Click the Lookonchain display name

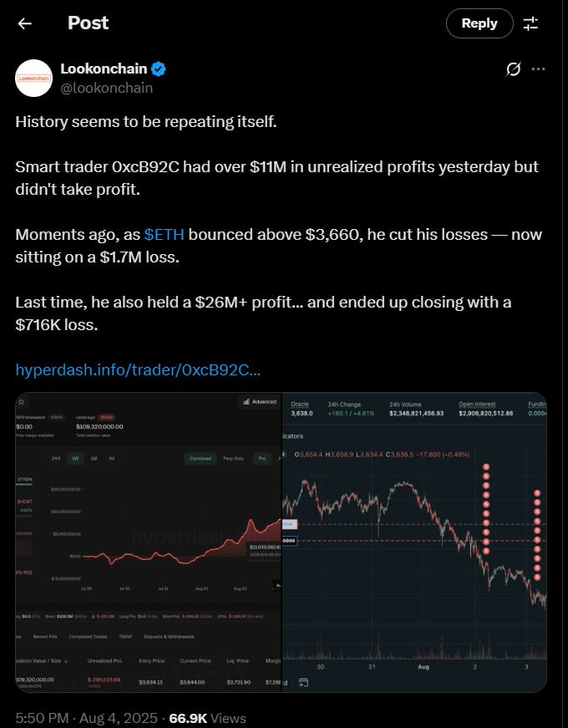104,69
